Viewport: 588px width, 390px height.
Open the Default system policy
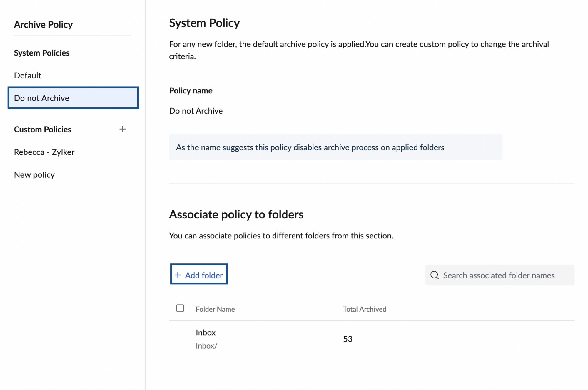tap(28, 75)
